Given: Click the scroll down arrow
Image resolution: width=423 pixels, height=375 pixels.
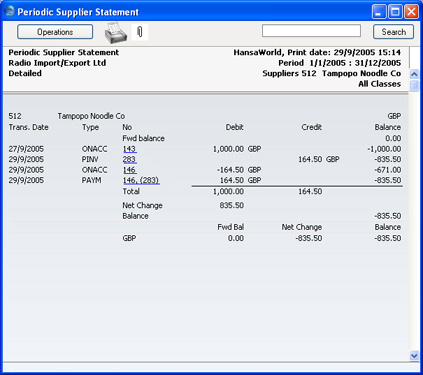Looking at the screenshot, I should pos(414,356).
